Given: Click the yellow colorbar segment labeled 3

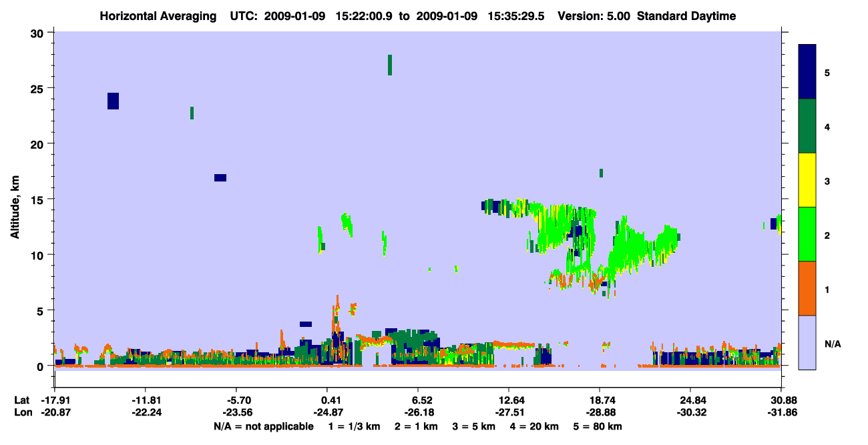Looking at the screenshot, I should [807, 180].
